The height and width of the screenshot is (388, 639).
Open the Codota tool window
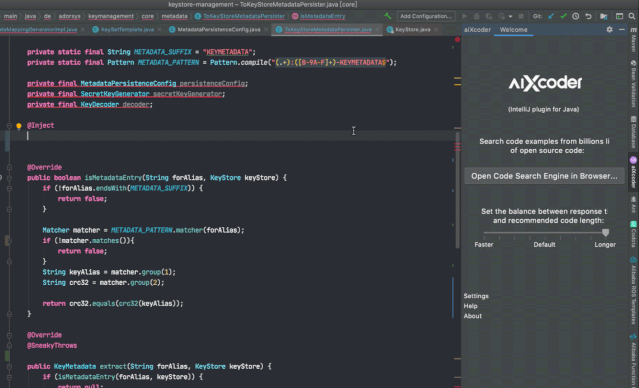[x=633, y=234]
